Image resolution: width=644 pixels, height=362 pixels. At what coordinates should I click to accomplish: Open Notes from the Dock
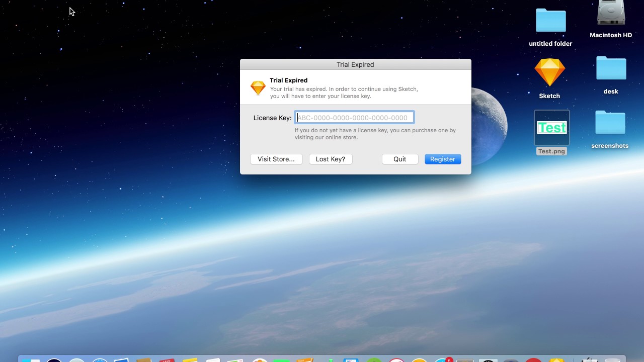pyautogui.click(x=190, y=360)
